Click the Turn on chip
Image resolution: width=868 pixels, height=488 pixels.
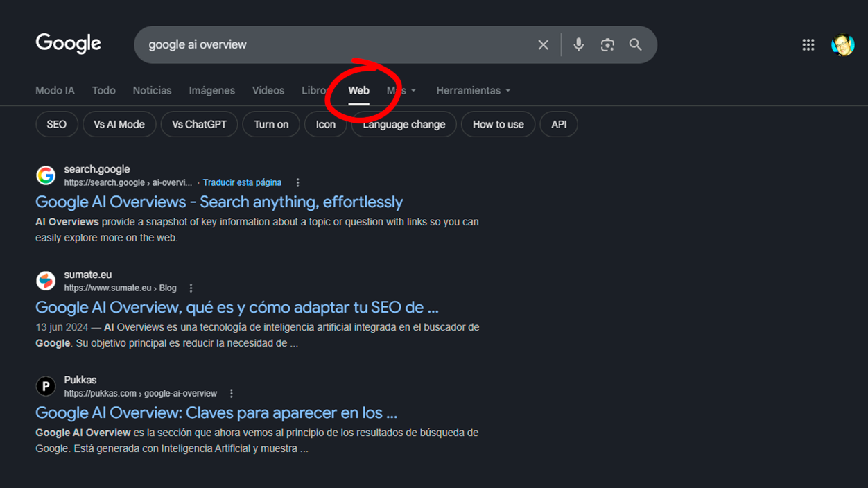pyautogui.click(x=271, y=125)
